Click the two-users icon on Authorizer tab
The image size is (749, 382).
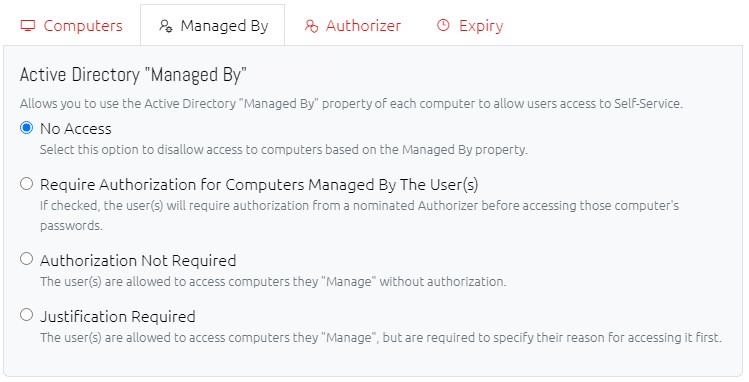[x=311, y=26]
